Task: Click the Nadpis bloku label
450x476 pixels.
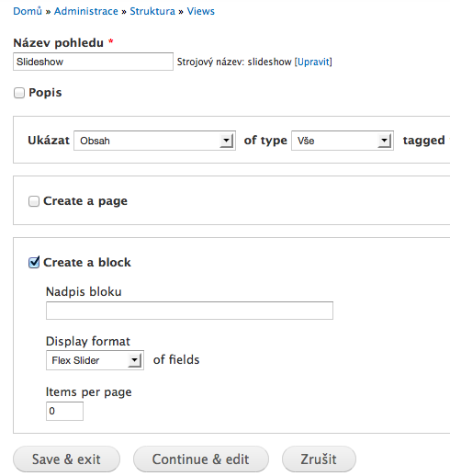Action: [x=84, y=291]
